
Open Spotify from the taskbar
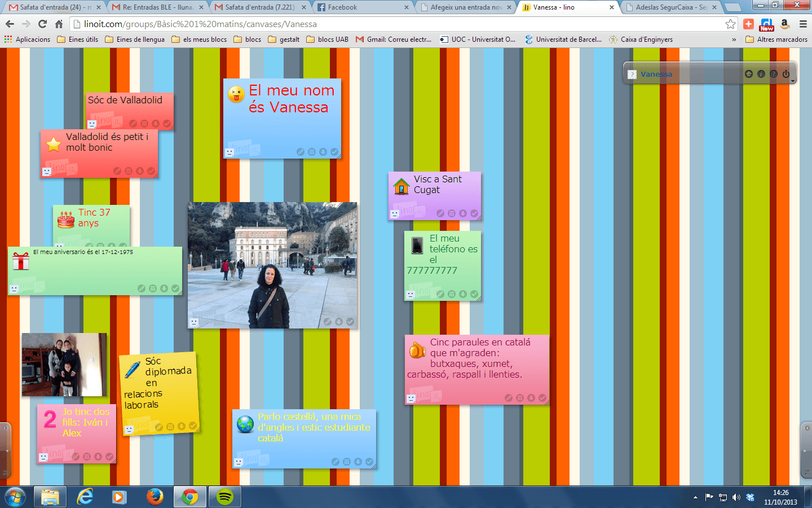(x=225, y=497)
